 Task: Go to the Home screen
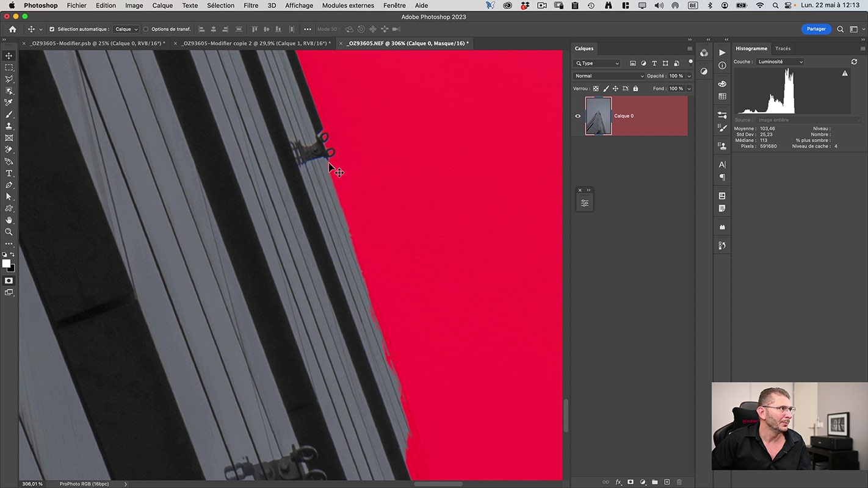[12, 29]
